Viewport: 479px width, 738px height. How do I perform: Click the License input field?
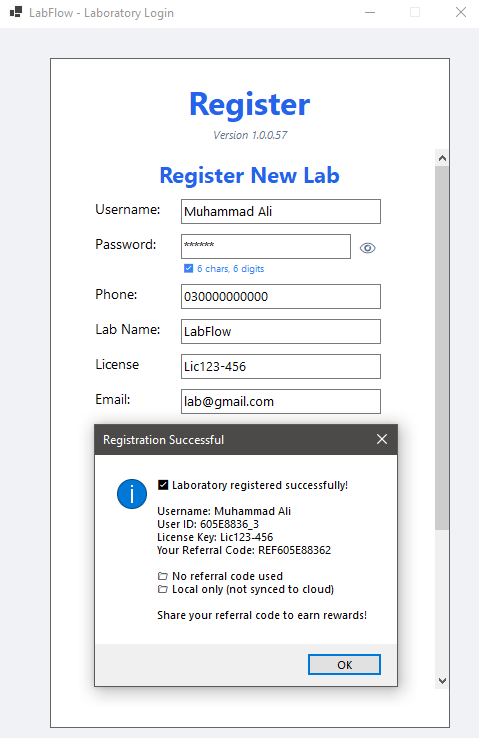pyautogui.click(x=281, y=366)
